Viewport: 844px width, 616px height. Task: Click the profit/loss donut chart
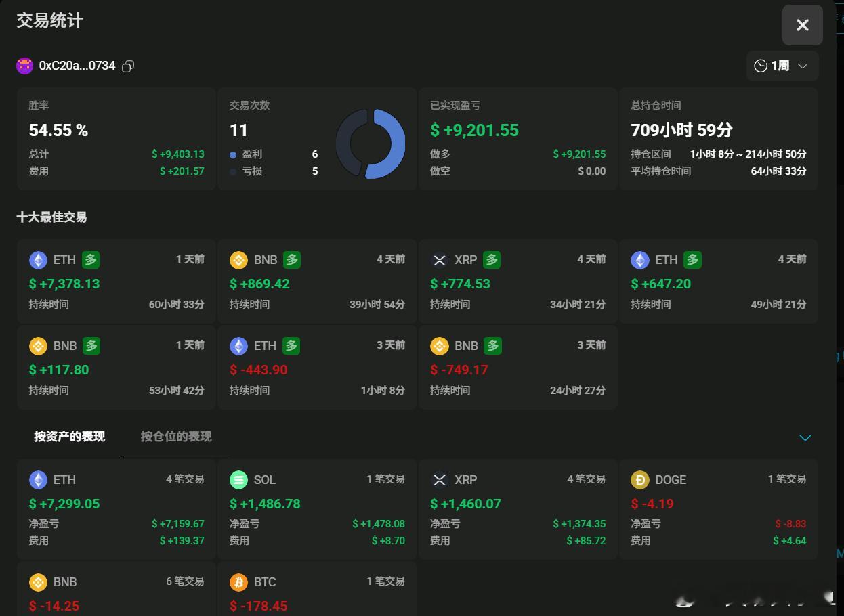pos(371,144)
